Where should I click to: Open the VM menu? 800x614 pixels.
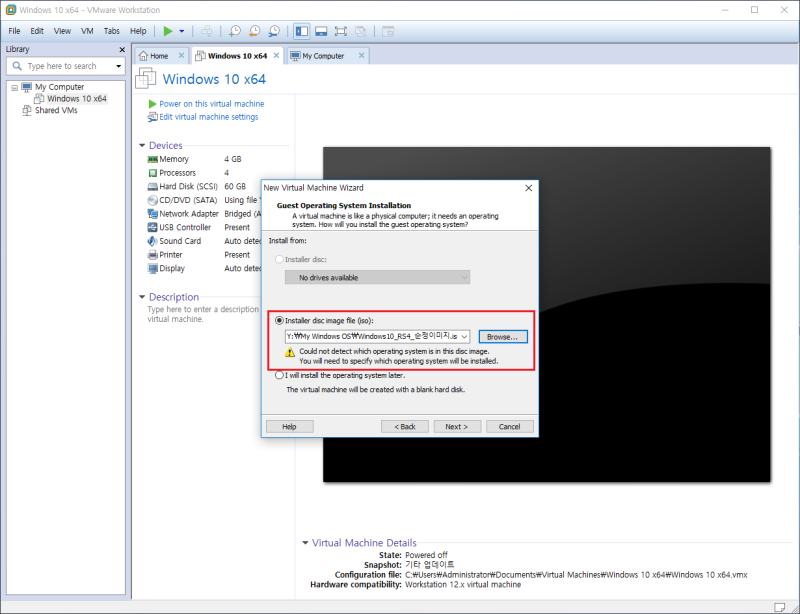point(87,31)
